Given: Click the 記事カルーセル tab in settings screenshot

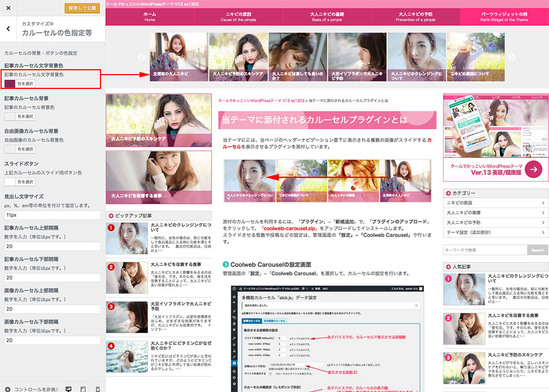Looking at the screenshot, I should pos(252,321).
